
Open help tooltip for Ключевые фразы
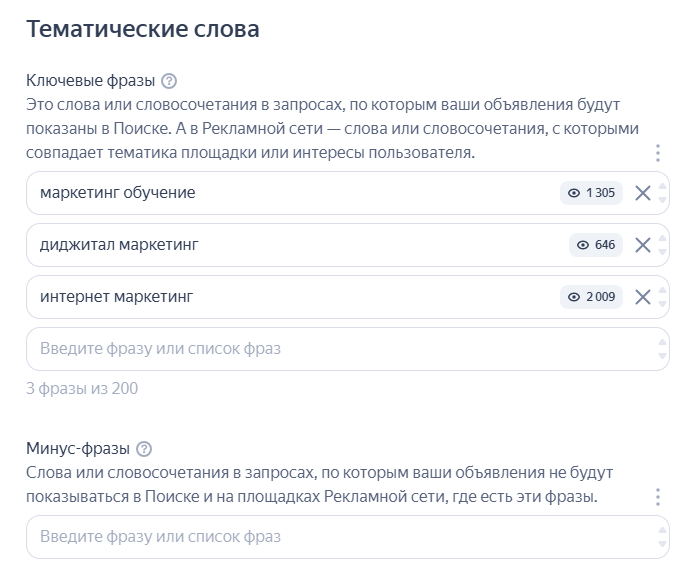tap(169, 81)
